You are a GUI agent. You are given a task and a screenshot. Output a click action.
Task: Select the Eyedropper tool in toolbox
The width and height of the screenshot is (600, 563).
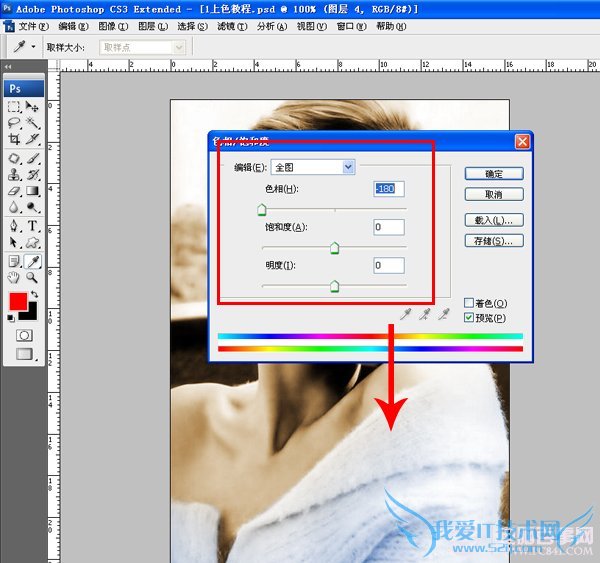[x=33, y=261]
